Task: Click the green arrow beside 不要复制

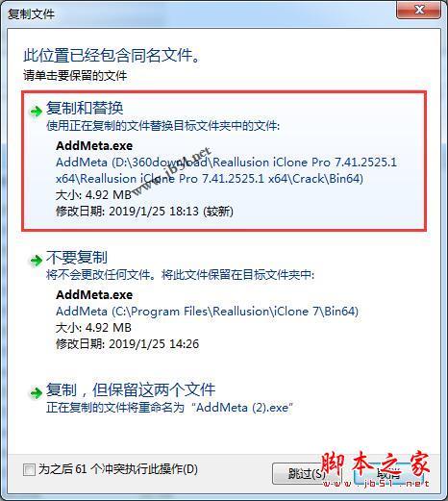Action: click(x=36, y=261)
